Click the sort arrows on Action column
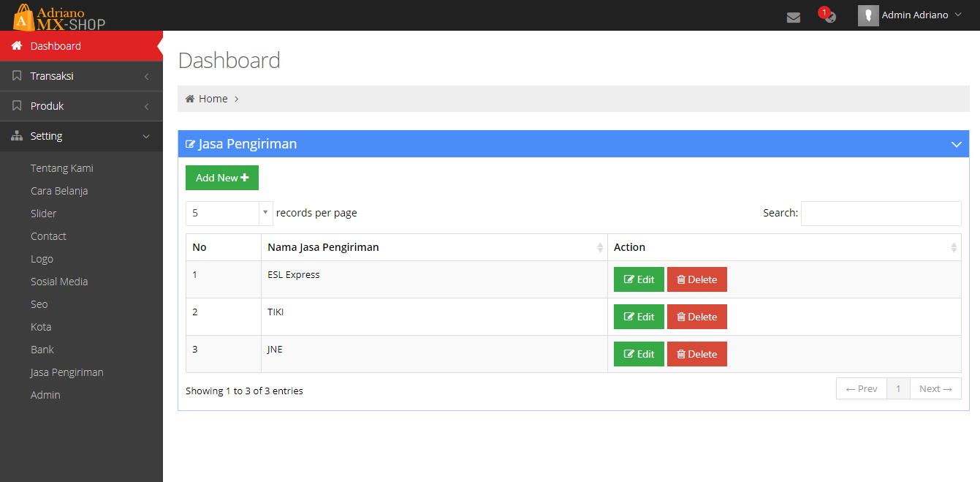980x482 pixels. pos(953,248)
